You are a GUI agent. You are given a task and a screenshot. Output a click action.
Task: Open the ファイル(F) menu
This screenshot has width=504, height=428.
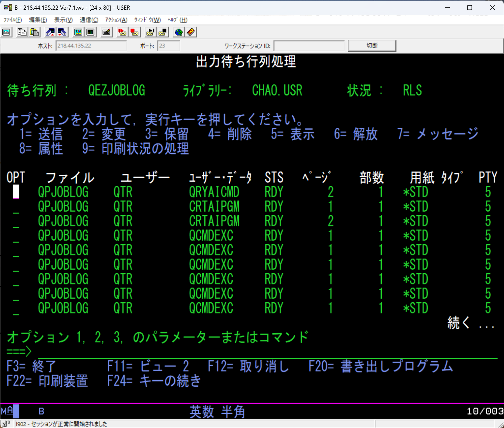pos(13,20)
